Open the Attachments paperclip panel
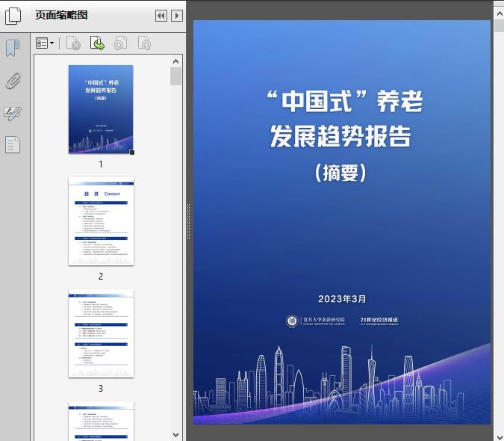 13,81
